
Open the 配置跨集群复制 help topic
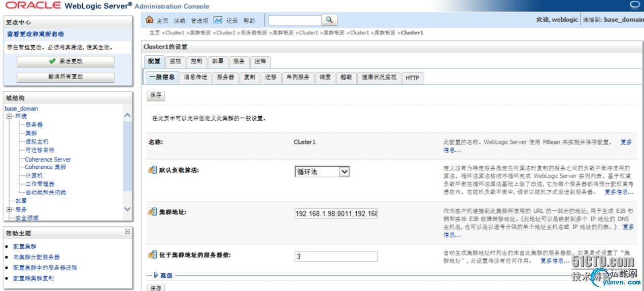pos(33,278)
